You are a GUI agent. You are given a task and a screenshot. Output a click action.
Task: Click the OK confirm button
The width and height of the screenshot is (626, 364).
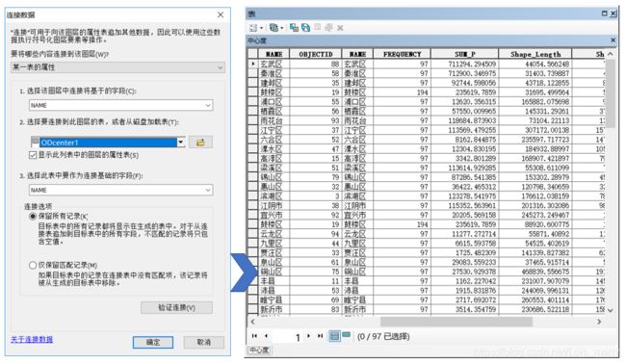pyautogui.click(x=153, y=342)
